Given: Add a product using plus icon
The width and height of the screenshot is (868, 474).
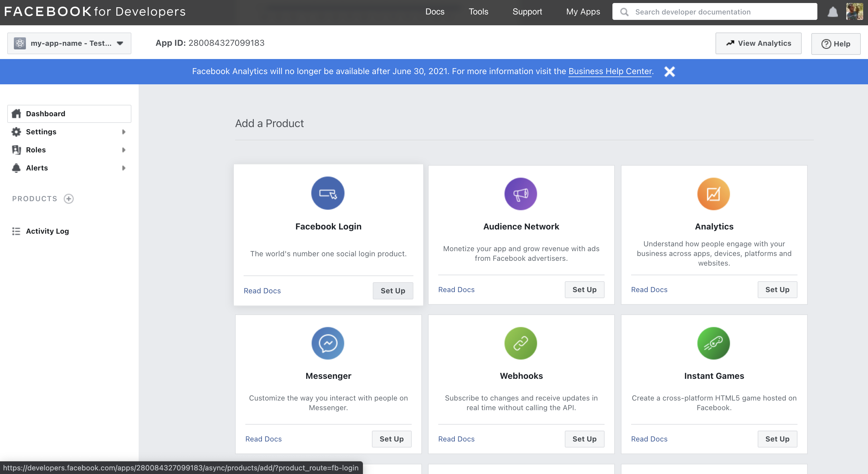Looking at the screenshot, I should click(69, 199).
